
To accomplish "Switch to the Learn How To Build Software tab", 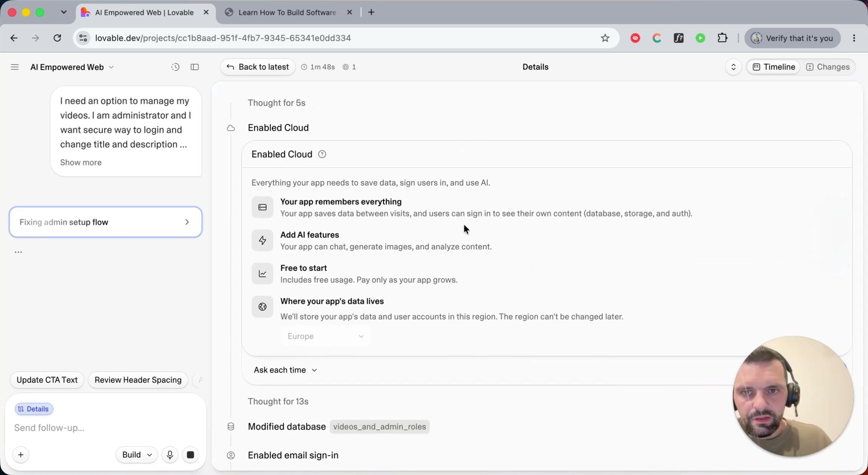I will tap(287, 12).
